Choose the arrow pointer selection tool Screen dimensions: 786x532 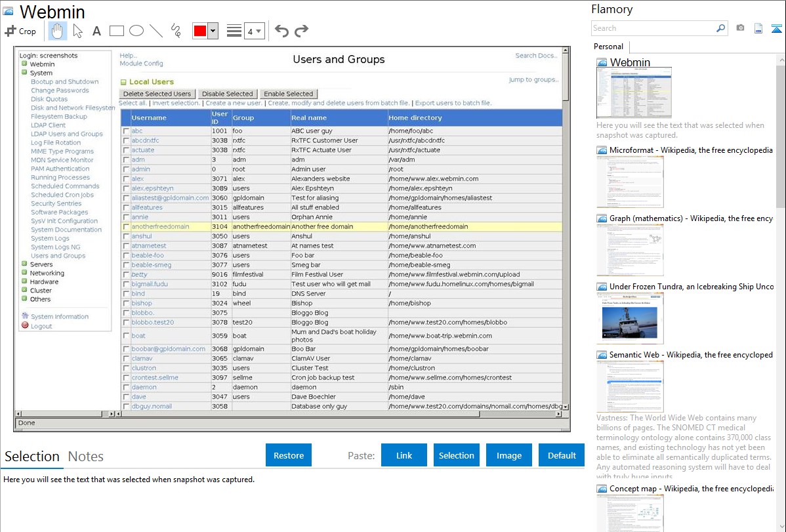tap(77, 31)
